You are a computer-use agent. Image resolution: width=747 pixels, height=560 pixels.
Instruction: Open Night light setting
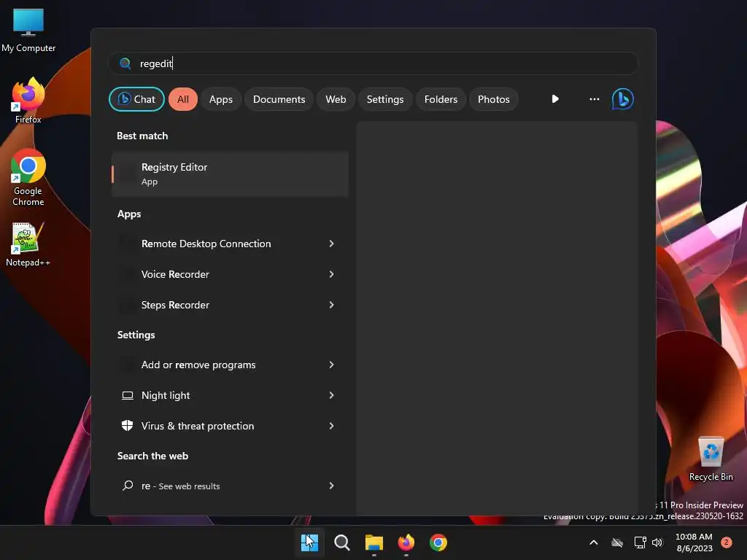pos(230,395)
